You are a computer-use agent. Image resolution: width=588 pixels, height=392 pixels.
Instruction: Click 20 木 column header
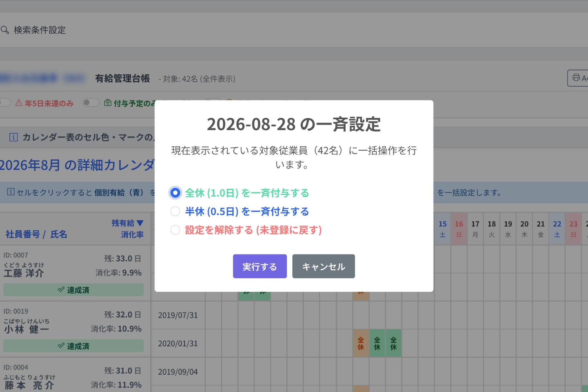pyautogui.click(x=524, y=229)
